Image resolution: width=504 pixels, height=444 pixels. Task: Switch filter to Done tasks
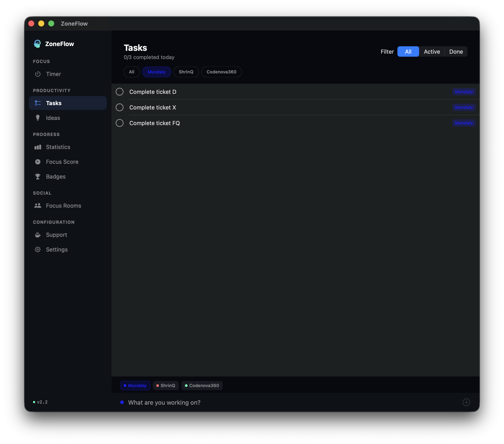coord(456,51)
